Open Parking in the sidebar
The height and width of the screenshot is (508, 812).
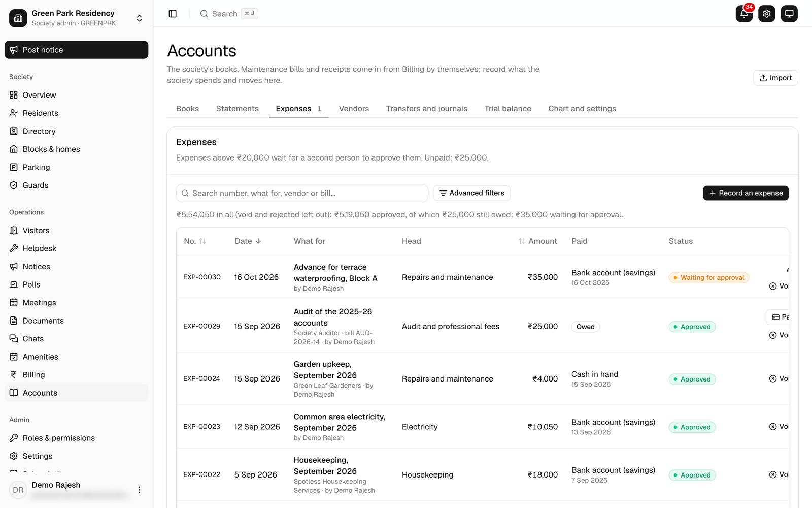76,167
